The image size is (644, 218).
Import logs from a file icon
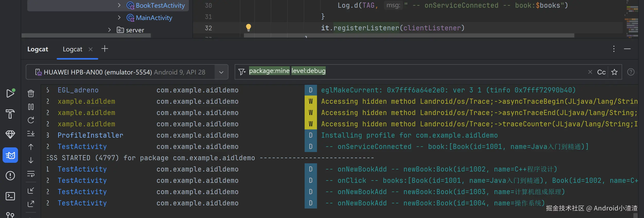[x=31, y=191]
